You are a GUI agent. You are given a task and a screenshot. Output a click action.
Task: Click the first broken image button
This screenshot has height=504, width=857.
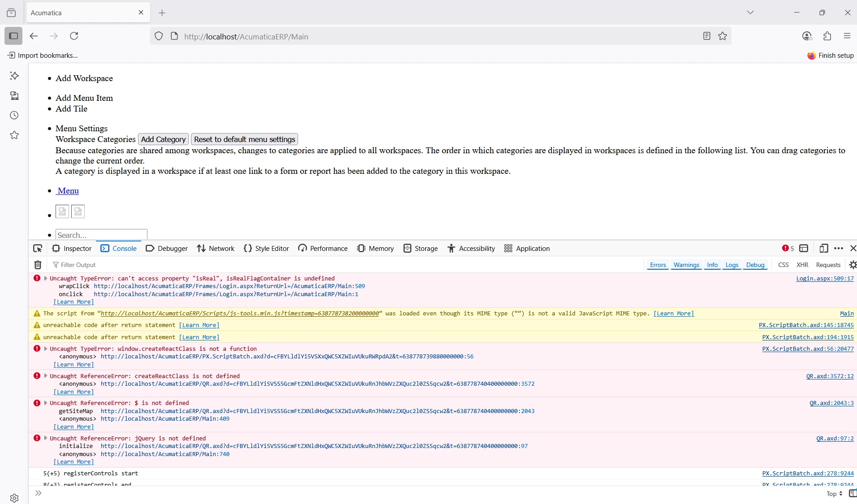[62, 211]
